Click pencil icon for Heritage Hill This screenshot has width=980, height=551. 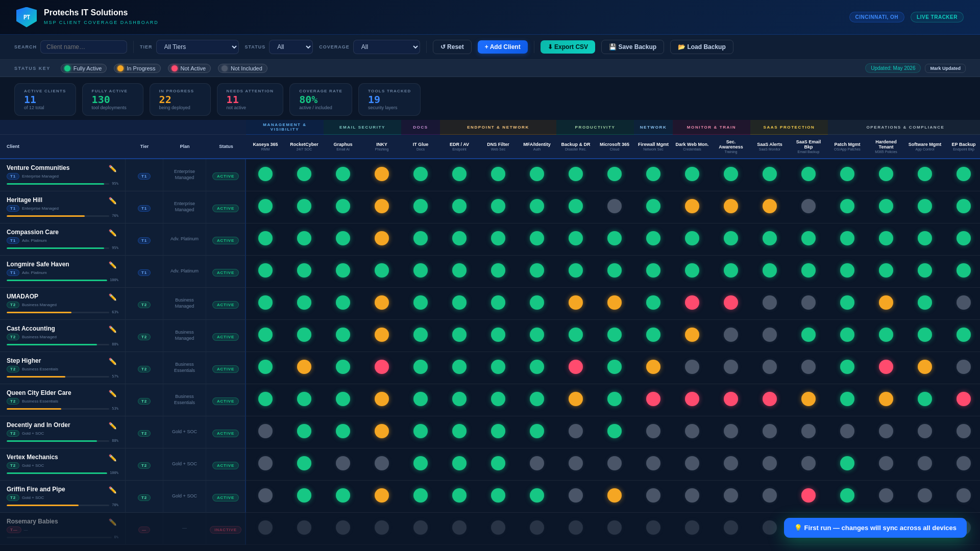pyautogui.click(x=112, y=201)
